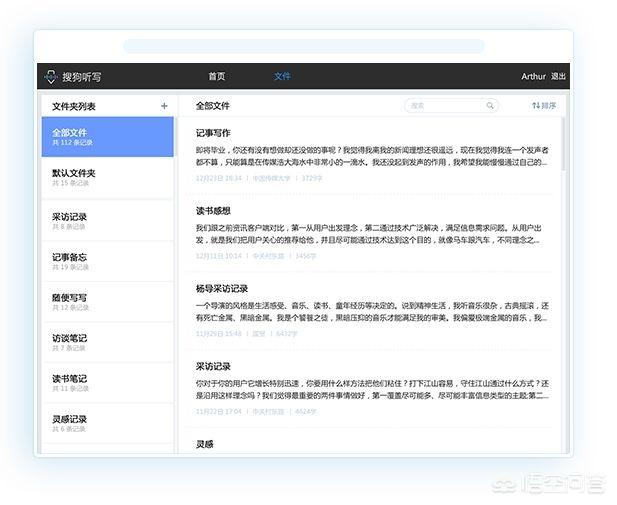Click the file list vertical scrollbar
617x505 pixels.
(x=563, y=144)
